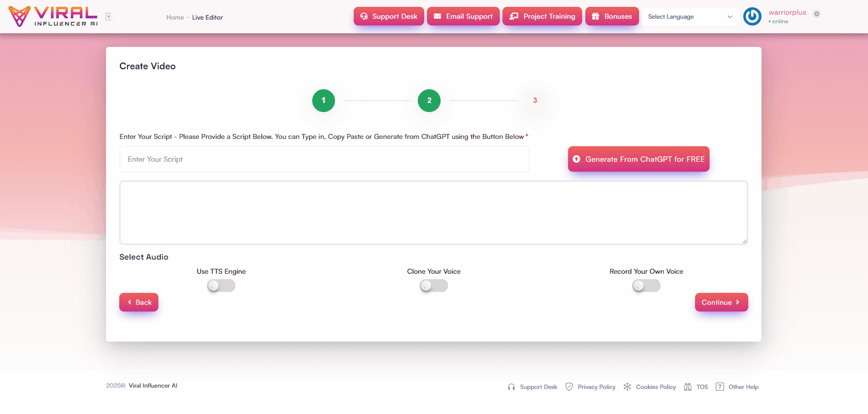This screenshot has height=414, width=868.
Task: Click the shield icon beside Privacy Policy
Action: [x=569, y=387]
